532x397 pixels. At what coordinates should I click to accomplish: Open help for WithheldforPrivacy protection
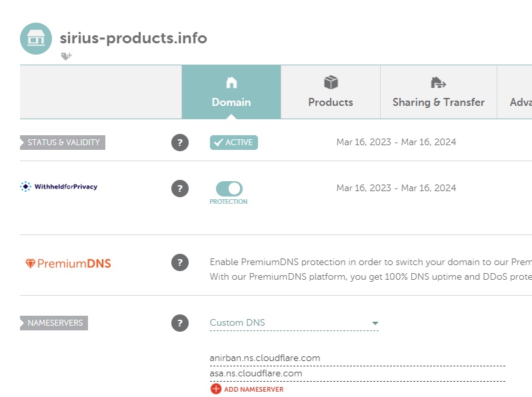tap(180, 189)
